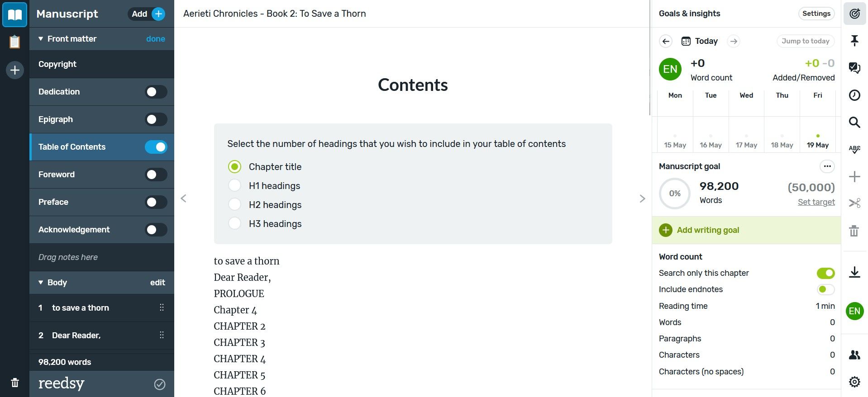Open the spell check ABC icon

[x=854, y=149]
